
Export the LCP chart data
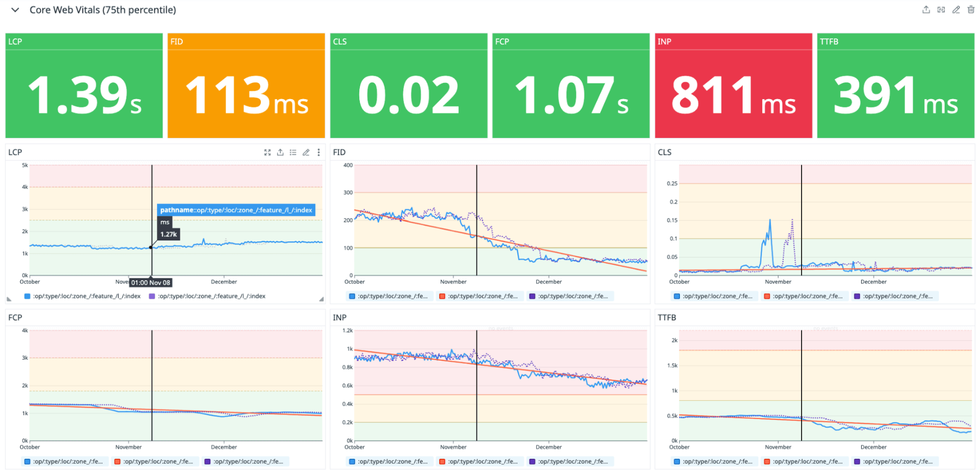tap(280, 152)
